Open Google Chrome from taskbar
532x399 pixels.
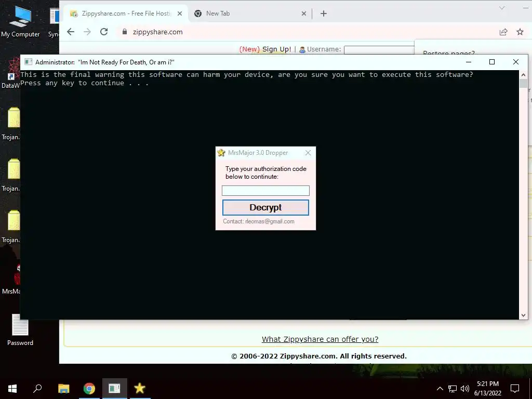[89, 389]
